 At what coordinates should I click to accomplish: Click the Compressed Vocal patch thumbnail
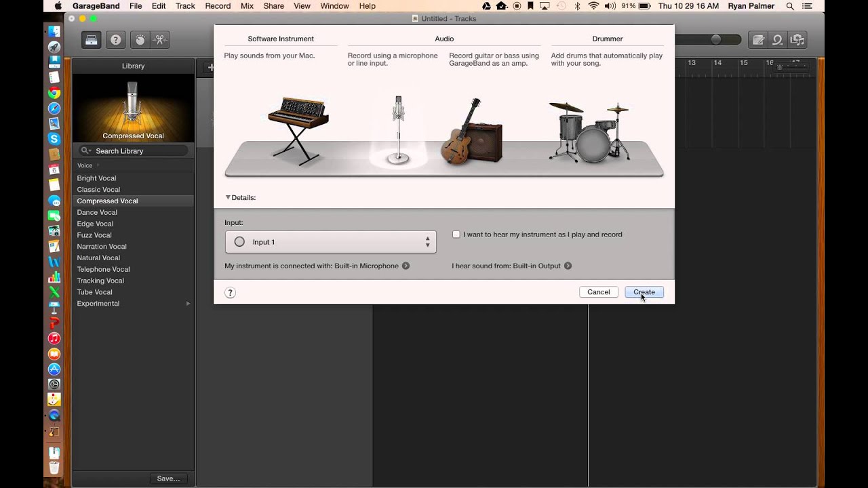coord(133,108)
